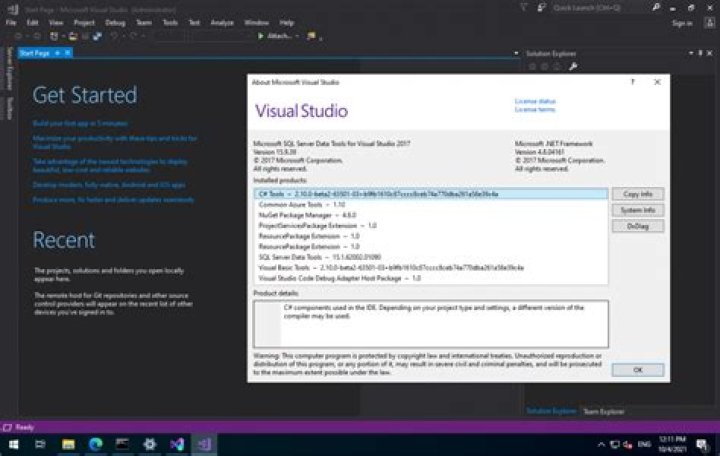720x456 pixels.
Task: Expand the Attach button dropdown arrow
Action: point(297,36)
